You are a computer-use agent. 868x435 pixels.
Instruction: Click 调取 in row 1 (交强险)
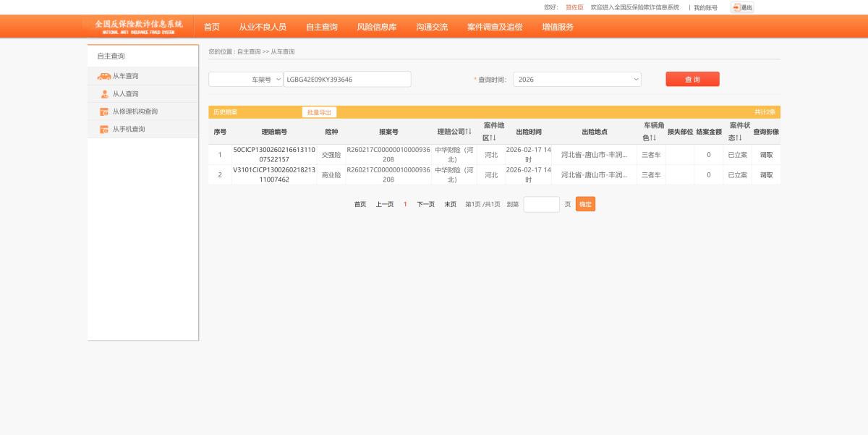click(x=766, y=155)
